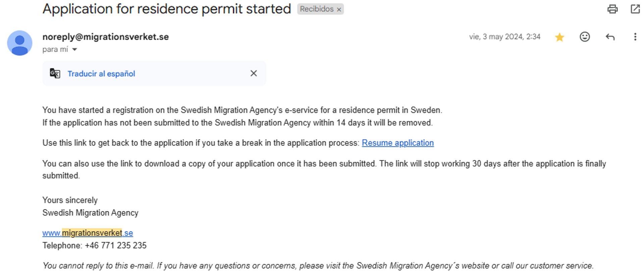Dismiss the translation banner

[254, 73]
